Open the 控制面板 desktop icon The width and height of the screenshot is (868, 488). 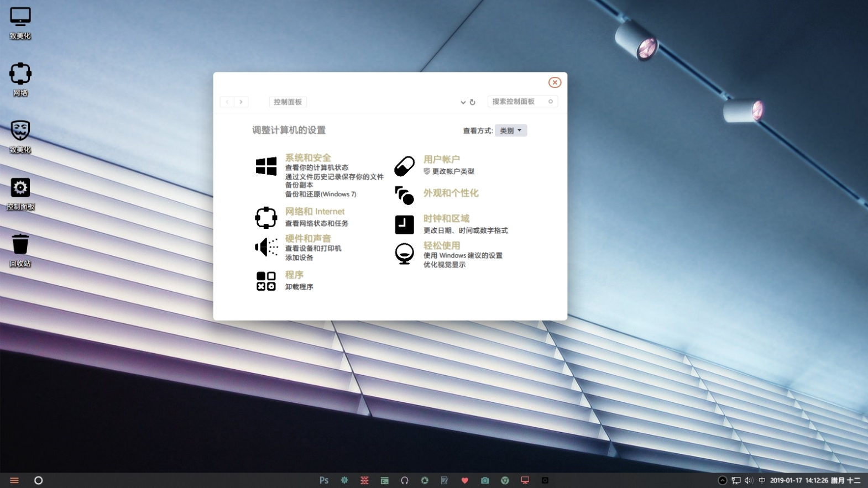point(20,187)
